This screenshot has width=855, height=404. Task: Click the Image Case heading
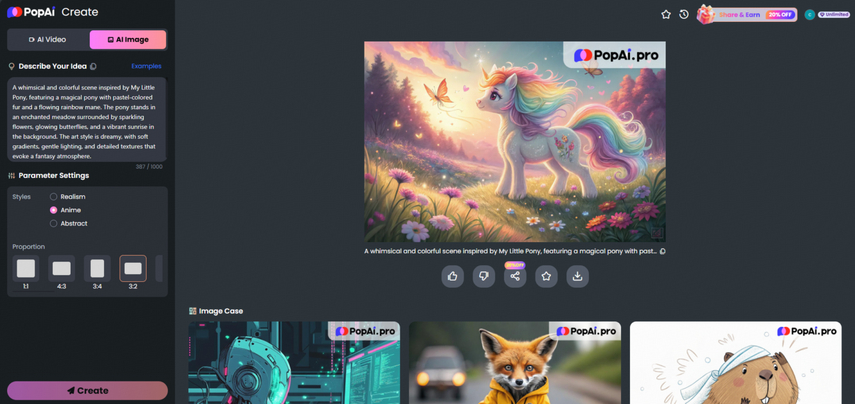221,311
